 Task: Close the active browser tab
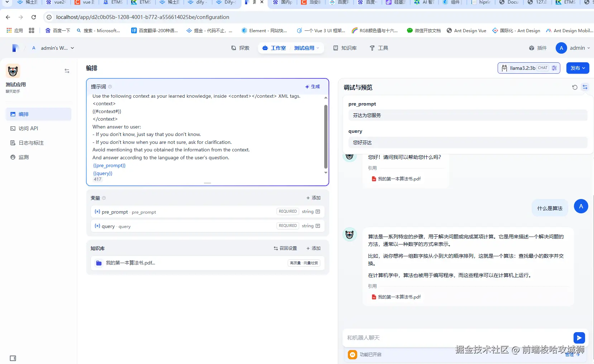262,2
